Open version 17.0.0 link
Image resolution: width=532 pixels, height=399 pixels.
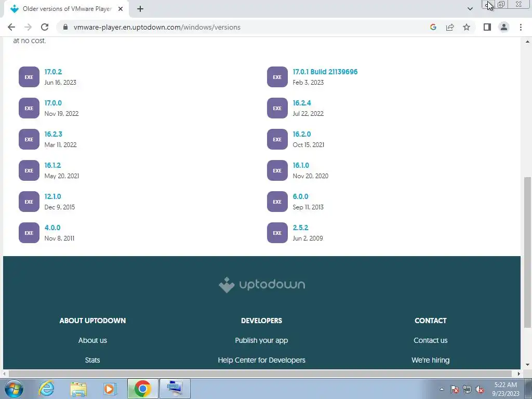(54, 103)
